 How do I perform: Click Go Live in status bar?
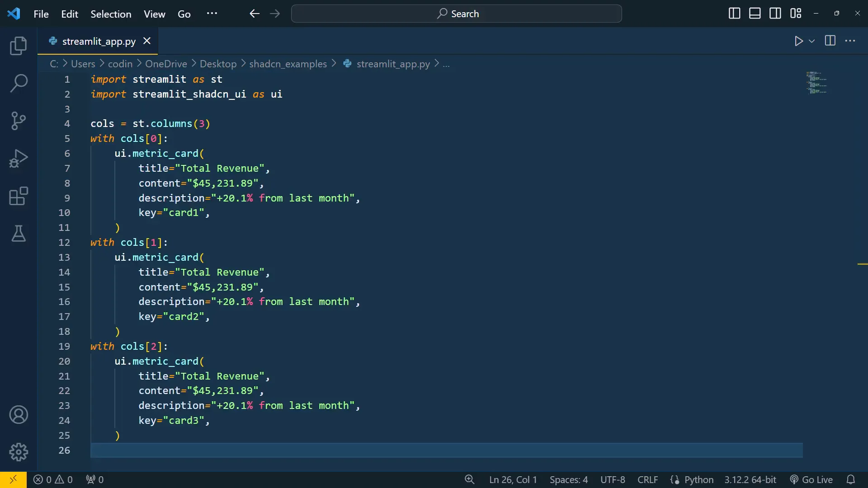tap(811, 479)
